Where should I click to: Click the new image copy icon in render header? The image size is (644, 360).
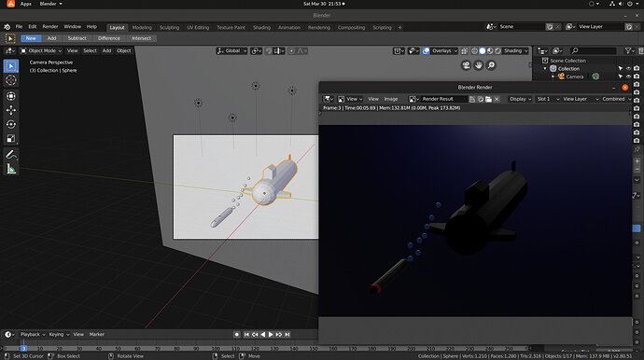point(480,99)
